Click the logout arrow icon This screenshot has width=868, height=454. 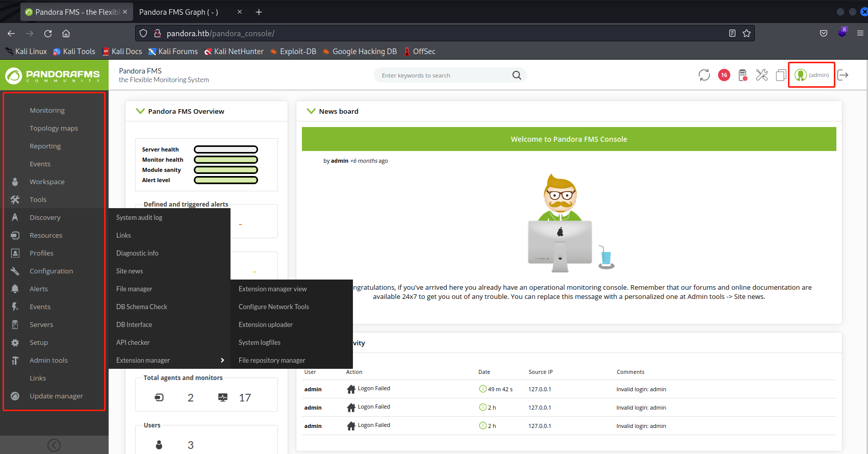(x=843, y=75)
